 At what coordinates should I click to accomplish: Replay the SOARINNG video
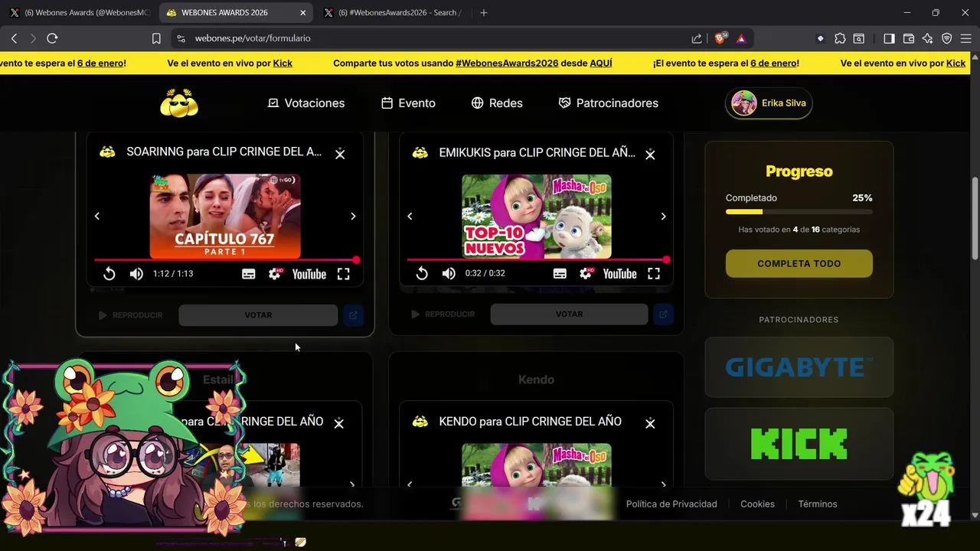tap(109, 274)
